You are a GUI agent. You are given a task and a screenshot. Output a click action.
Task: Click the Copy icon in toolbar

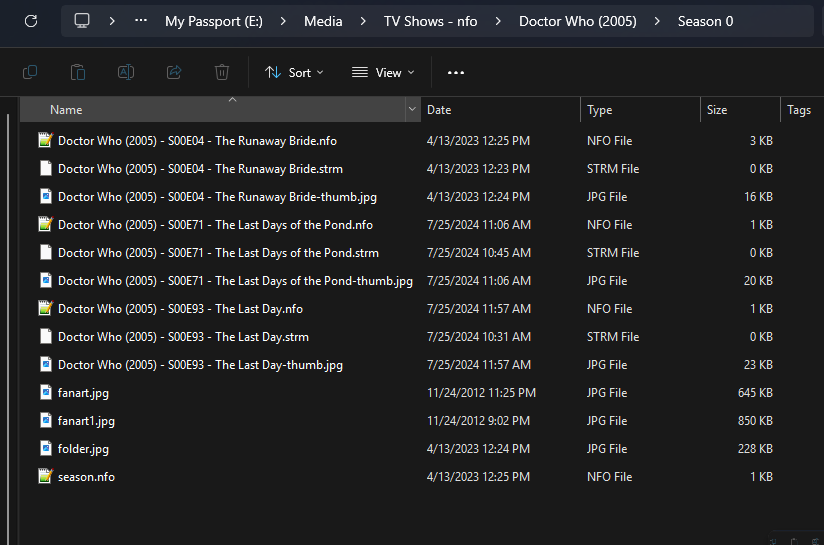(30, 72)
